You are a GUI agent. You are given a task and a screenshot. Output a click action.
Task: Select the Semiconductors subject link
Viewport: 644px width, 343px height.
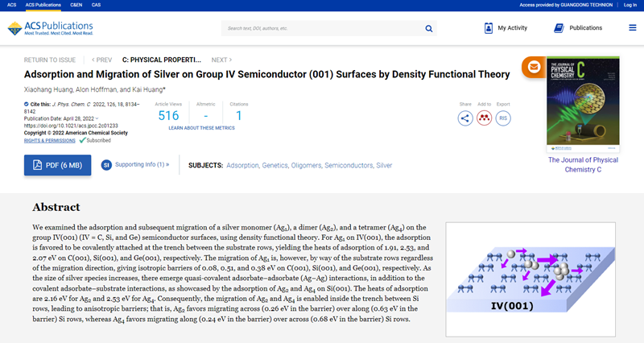click(349, 165)
